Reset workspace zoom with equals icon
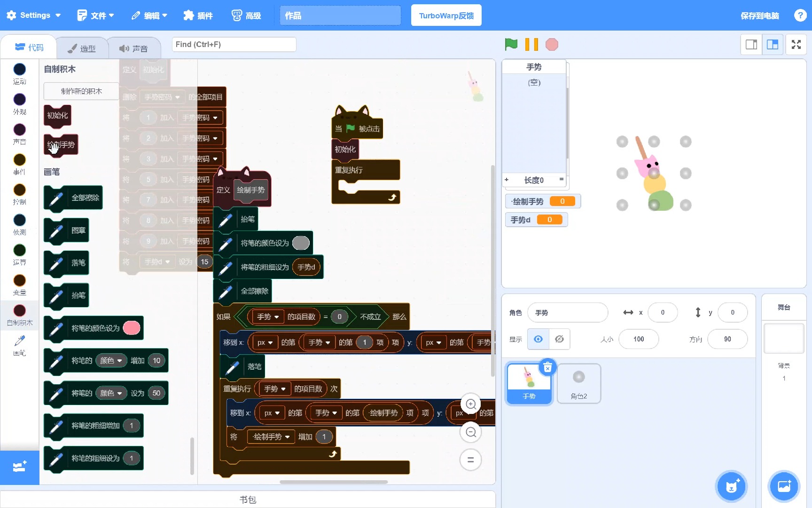The width and height of the screenshot is (812, 508). (471, 460)
